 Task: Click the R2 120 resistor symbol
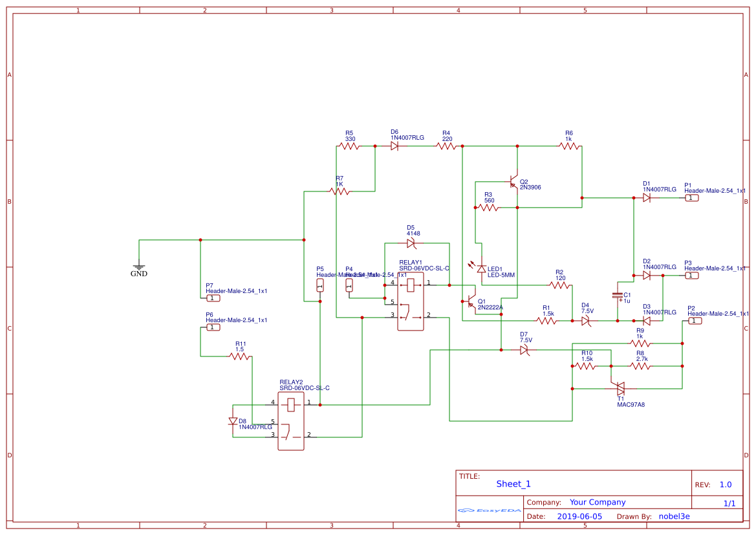click(x=560, y=285)
